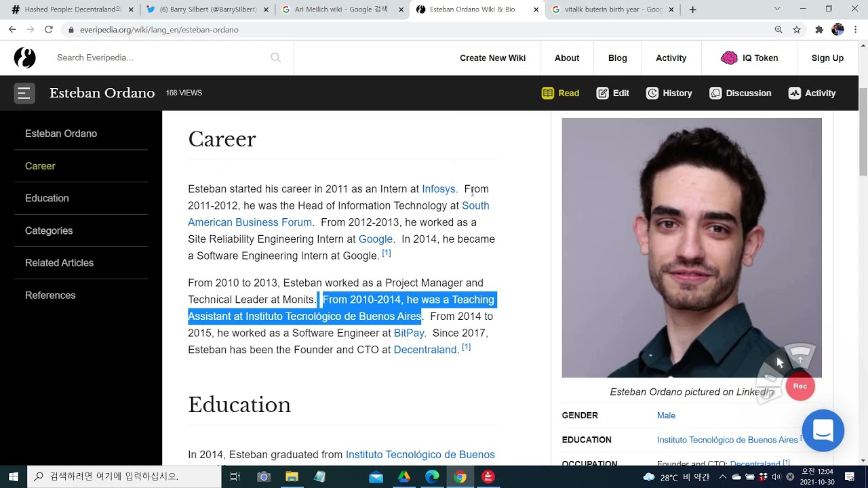Click the Male gender link
Viewport: 868px width, 488px height.
click(666, 415)
